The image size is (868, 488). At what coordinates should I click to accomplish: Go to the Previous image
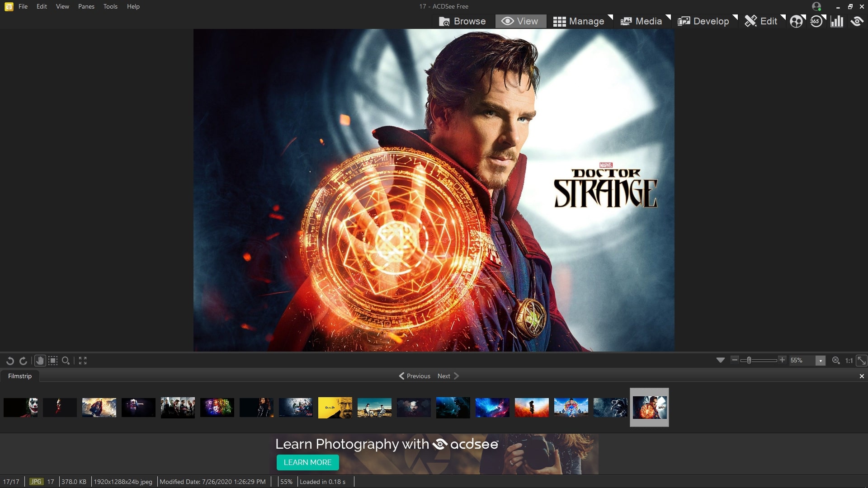point(415,376)
